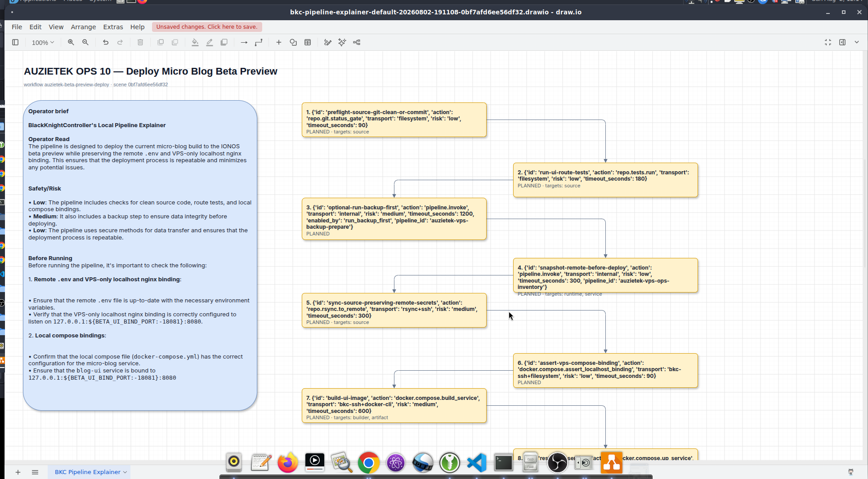Click Unsaved changes save button
The height and width of the screenshot is (479, 868).
point(207,27)
